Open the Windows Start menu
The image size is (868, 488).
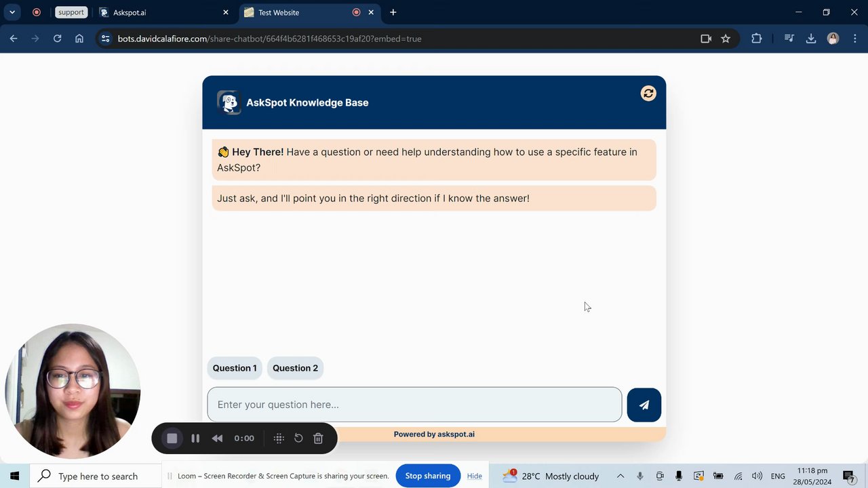pos(15,476)
